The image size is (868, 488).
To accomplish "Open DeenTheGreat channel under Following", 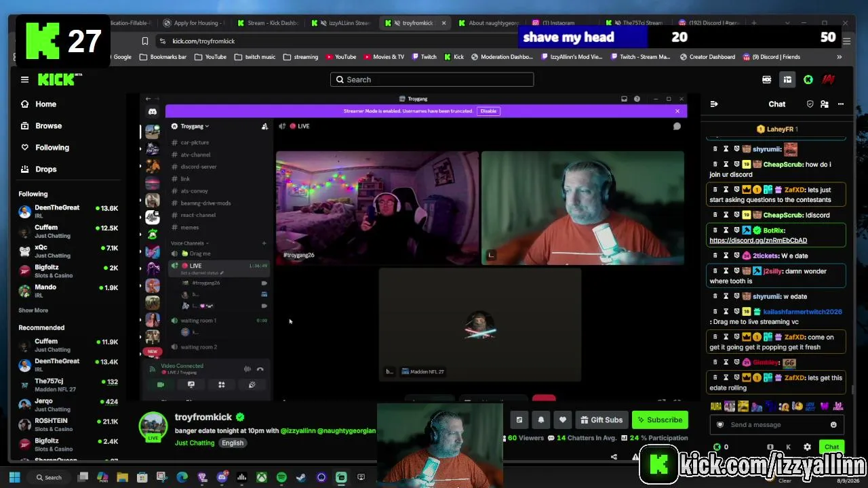I will pos(68,211).
